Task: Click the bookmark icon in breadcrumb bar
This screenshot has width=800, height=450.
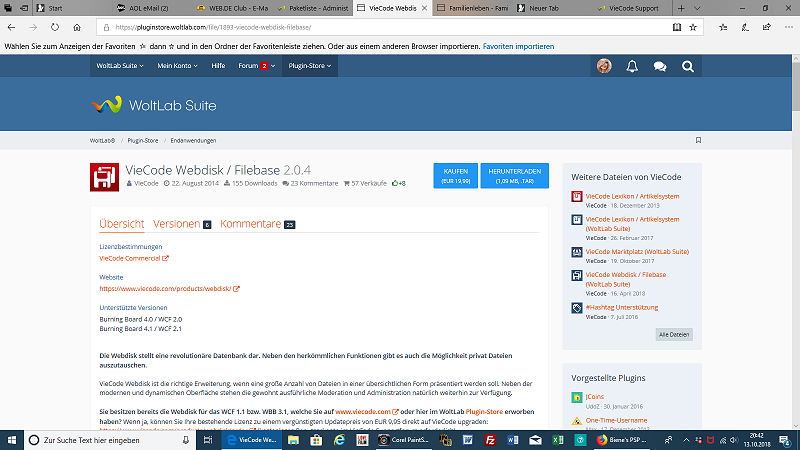Action: pyautogui.click(x=698, y=140)
